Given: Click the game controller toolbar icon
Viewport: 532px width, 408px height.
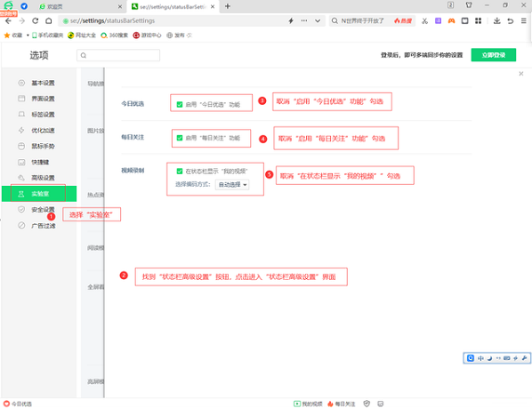Looking at the screenshot, I should pos(451,21).
